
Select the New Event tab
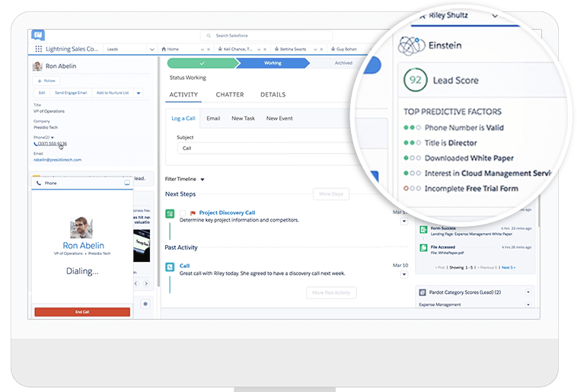279,119
